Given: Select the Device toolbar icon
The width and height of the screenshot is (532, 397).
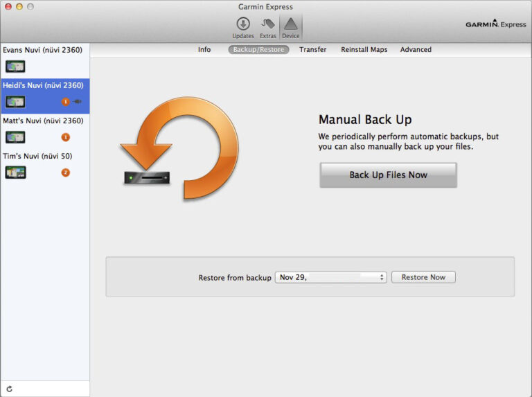Looking at the screenshot, I should [291, 28].
